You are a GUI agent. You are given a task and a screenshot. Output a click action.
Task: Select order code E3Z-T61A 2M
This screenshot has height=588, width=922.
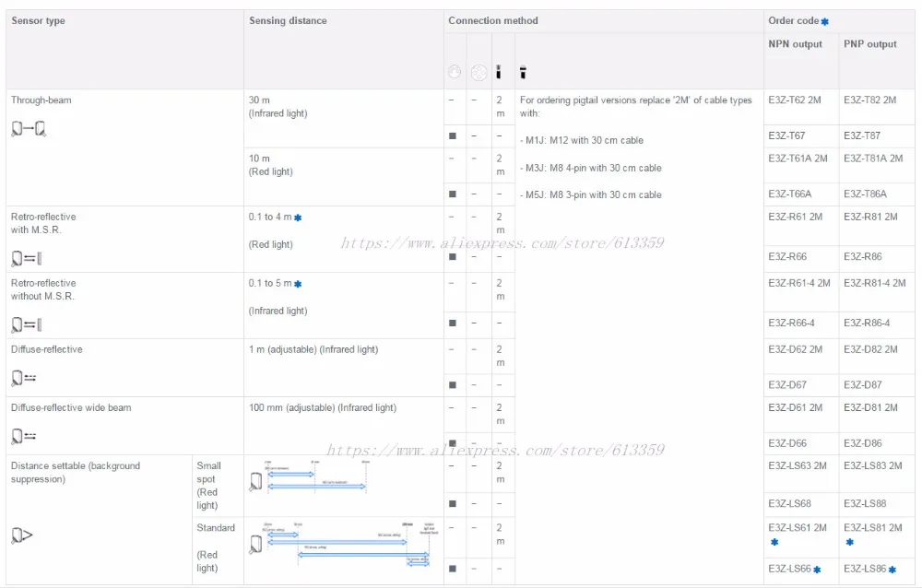pyautogui.click(x=798, y=159)
